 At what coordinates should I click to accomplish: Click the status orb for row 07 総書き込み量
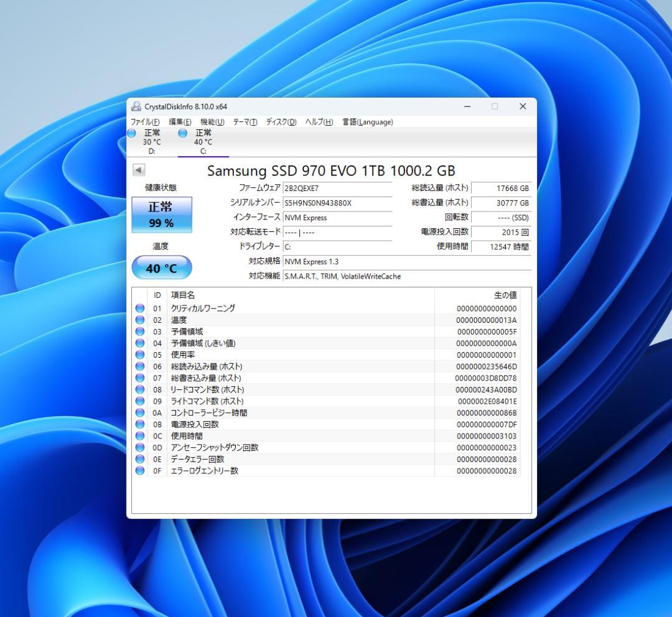[x=140, y=378]
